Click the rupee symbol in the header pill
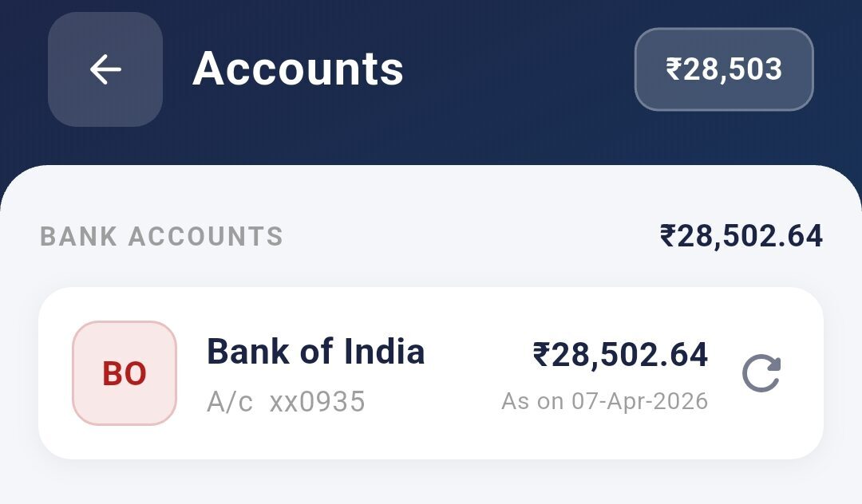This screenshot has height=504, width=862. point(674,69)
